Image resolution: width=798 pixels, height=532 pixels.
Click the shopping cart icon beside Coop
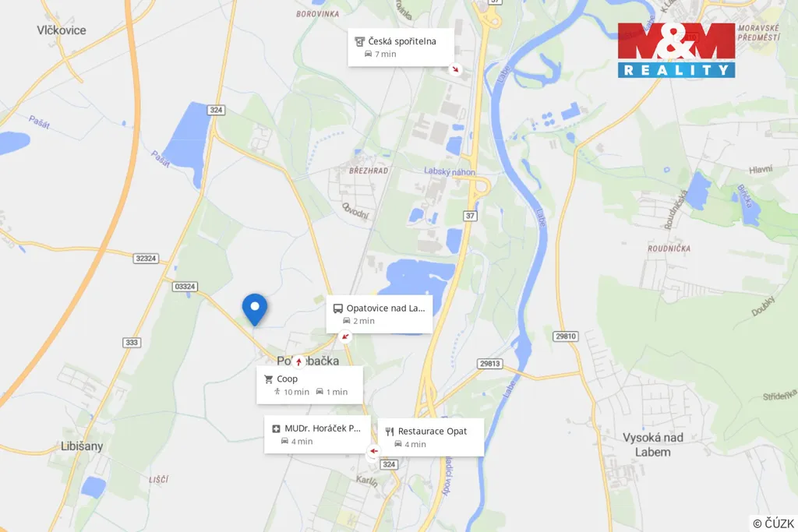269,379
